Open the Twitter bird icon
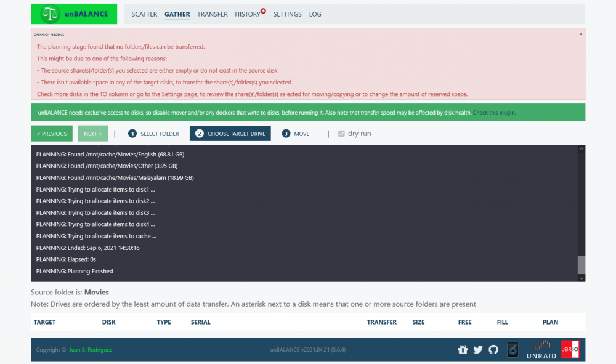 pos(478,349)
